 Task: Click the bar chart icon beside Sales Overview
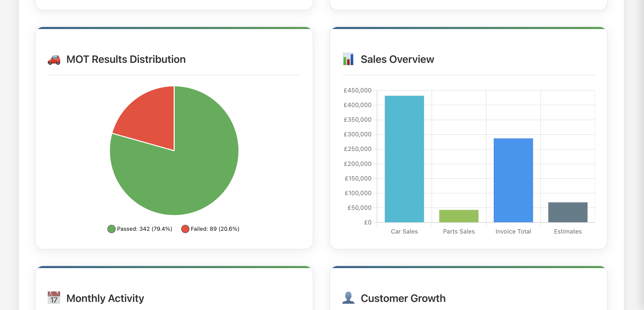pyautogui.click(x=348, y=59)
